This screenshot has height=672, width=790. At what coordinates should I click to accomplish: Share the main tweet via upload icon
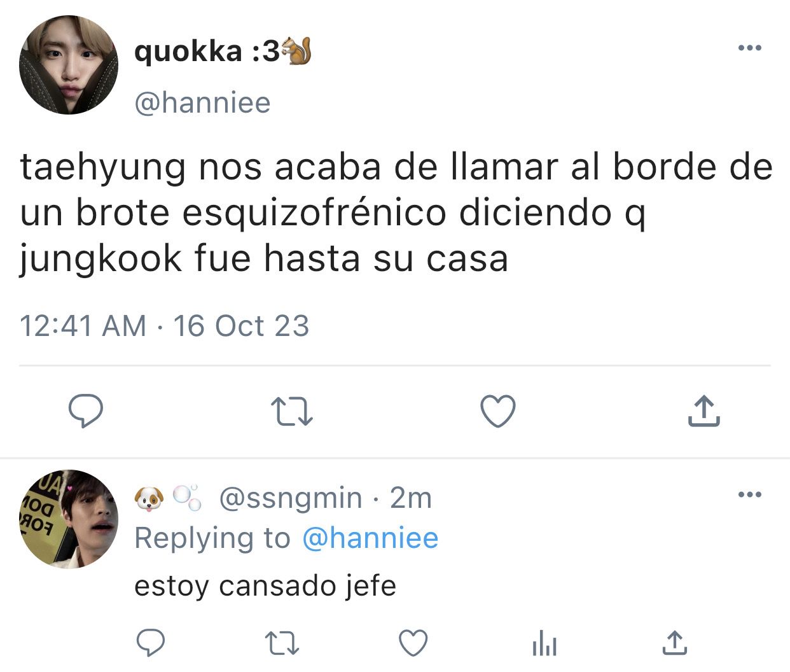pyautogui.click(x=703, y=410)
